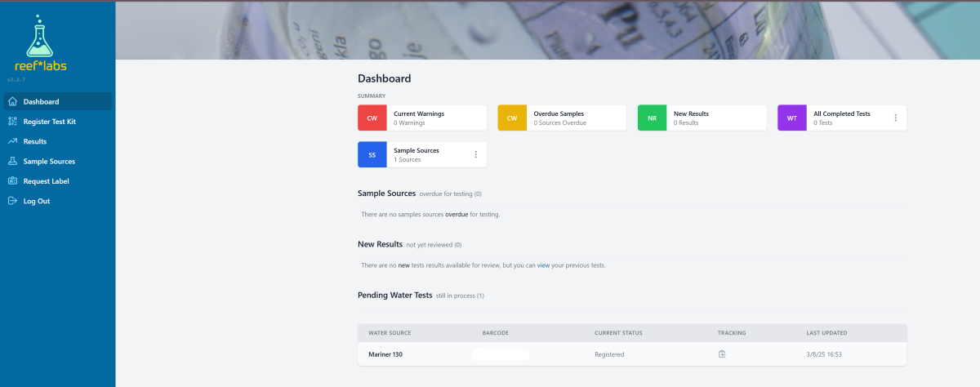Click last updated 3/8/25 16:53 cell
Viewport: 980px width, 387px height.
pos(824,354)
